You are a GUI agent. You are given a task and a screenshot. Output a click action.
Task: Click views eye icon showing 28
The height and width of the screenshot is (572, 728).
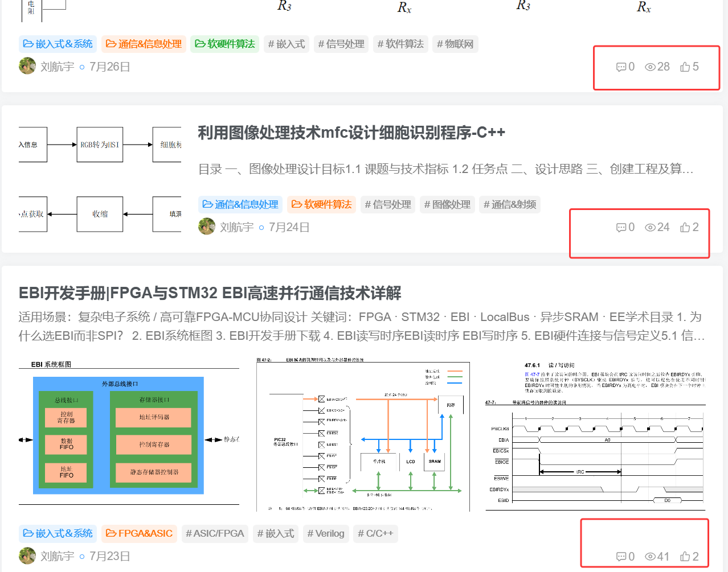click(650, 67)
